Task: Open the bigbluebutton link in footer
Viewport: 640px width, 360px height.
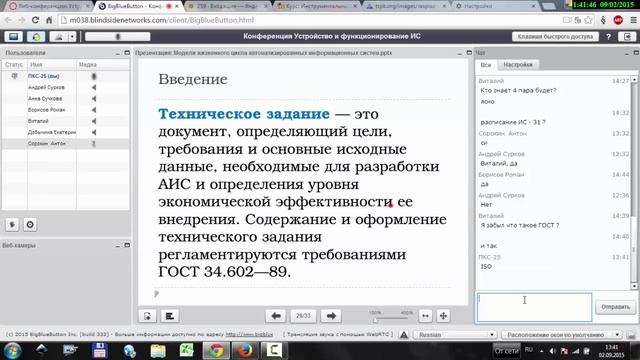Action: [x=249, y=334]
